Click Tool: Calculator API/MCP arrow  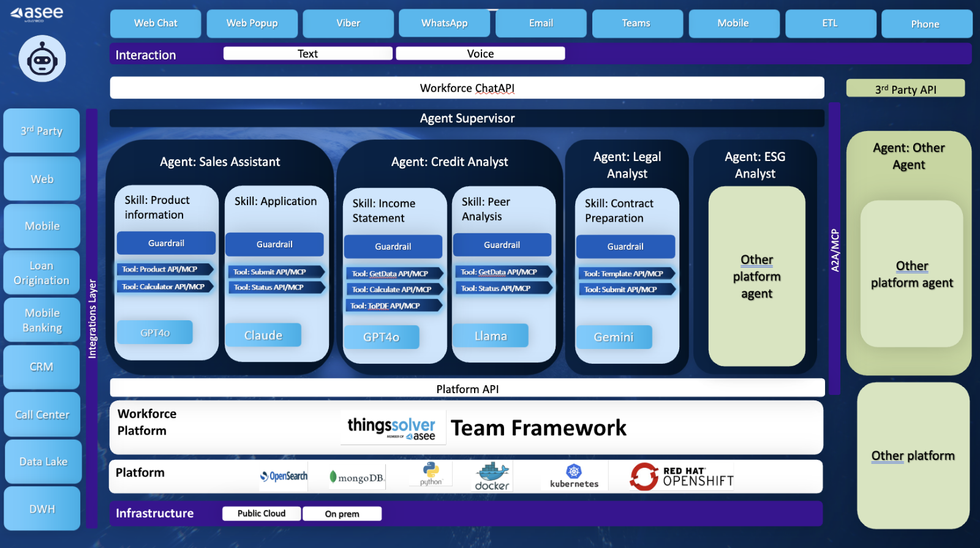pyautogui.click(x=165, y=287)
